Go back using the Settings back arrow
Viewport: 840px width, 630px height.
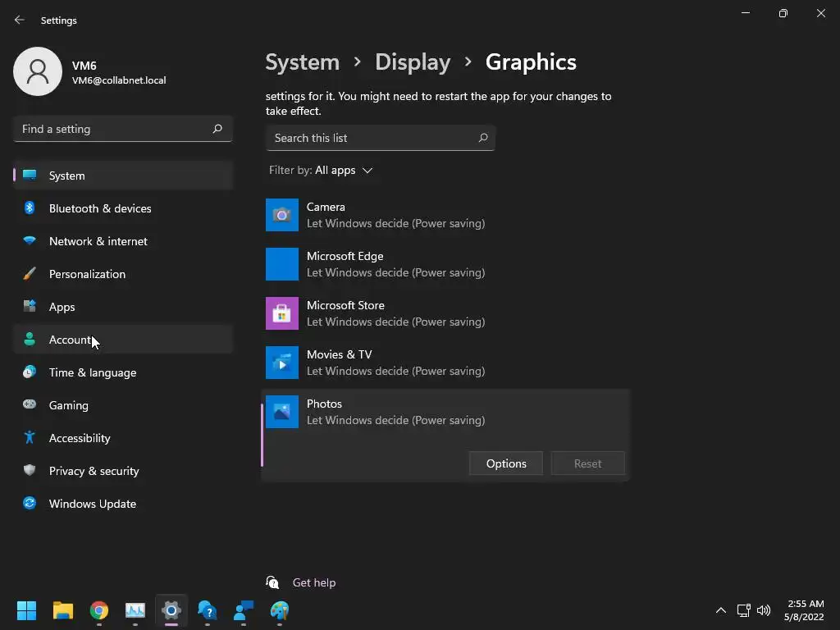20,20
